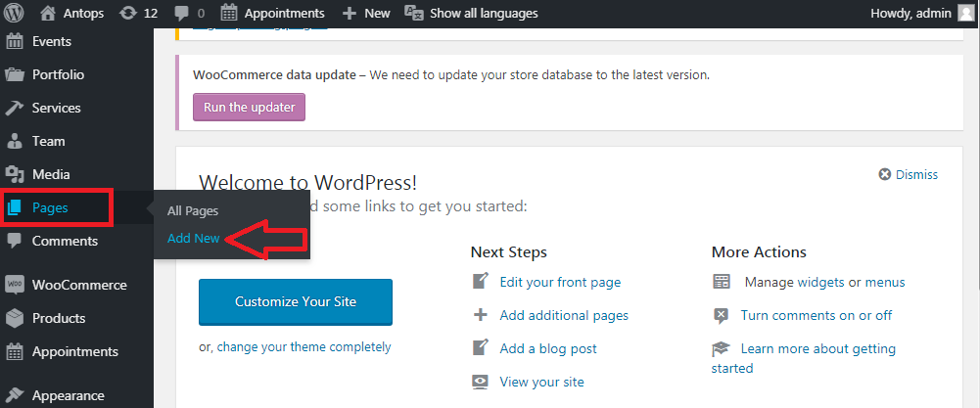Click the Show all languages translate icon

pos(414,13)
